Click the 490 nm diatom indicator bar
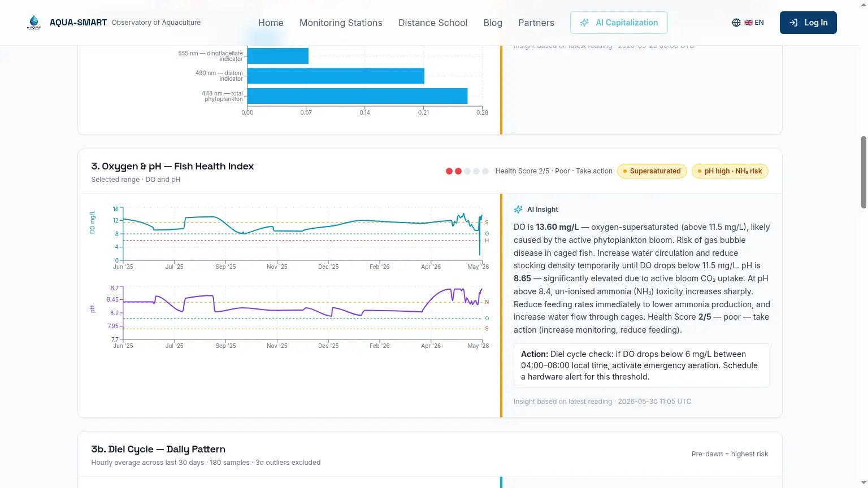This screenshot has width=868, height=488. pos(336,76)
